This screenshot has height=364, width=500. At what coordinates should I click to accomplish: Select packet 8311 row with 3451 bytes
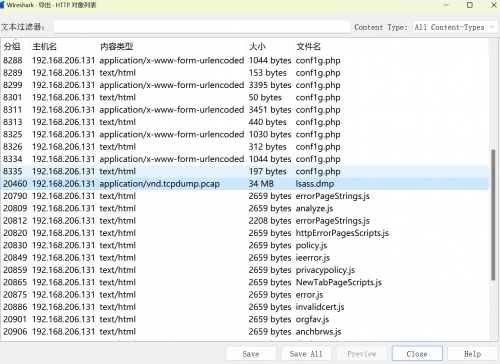(245, 110)
